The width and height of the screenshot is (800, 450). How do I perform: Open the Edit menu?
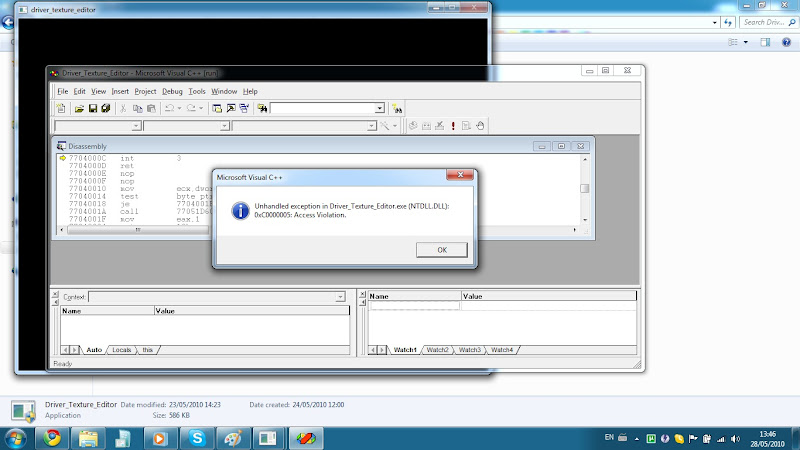point(80,91)
